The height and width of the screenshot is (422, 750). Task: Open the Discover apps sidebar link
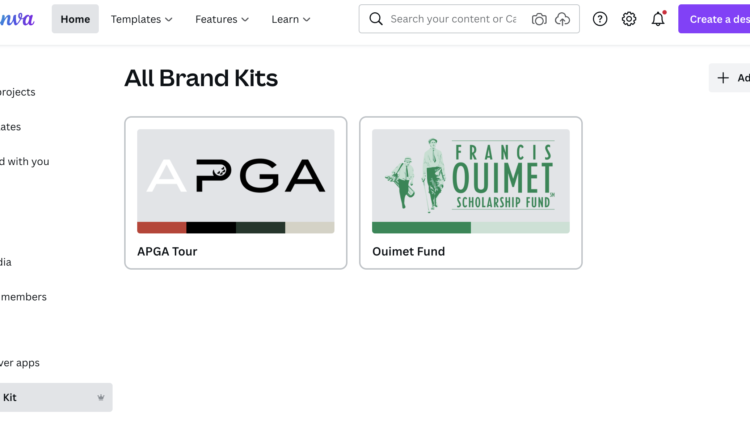20,363
